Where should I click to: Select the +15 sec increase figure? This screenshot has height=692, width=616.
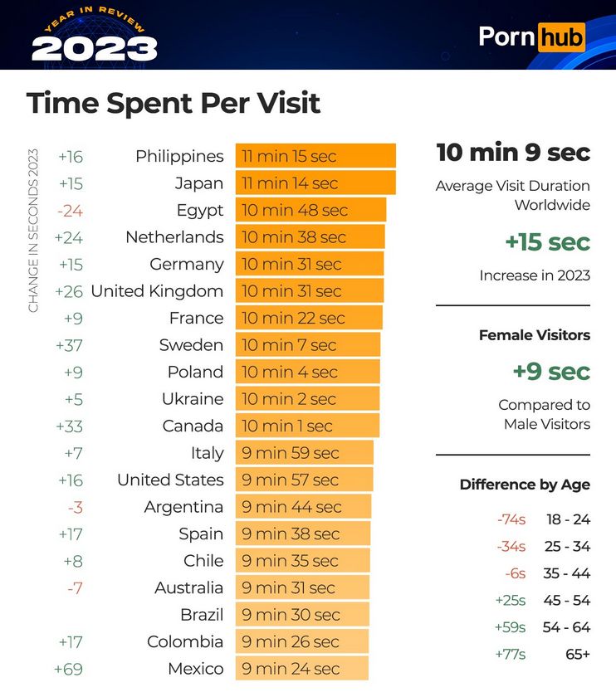[x=547, y=242]
